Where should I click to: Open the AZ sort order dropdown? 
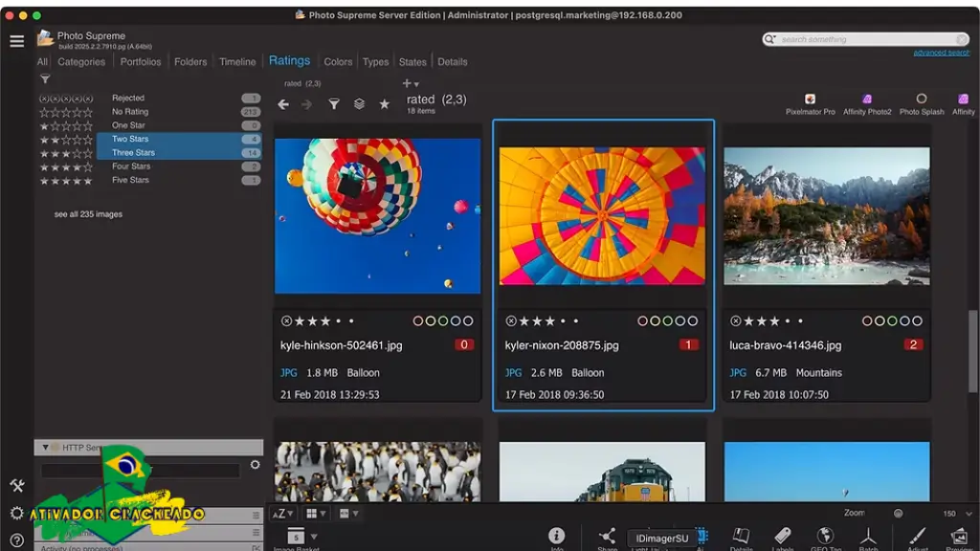click(x=282, y=514)
